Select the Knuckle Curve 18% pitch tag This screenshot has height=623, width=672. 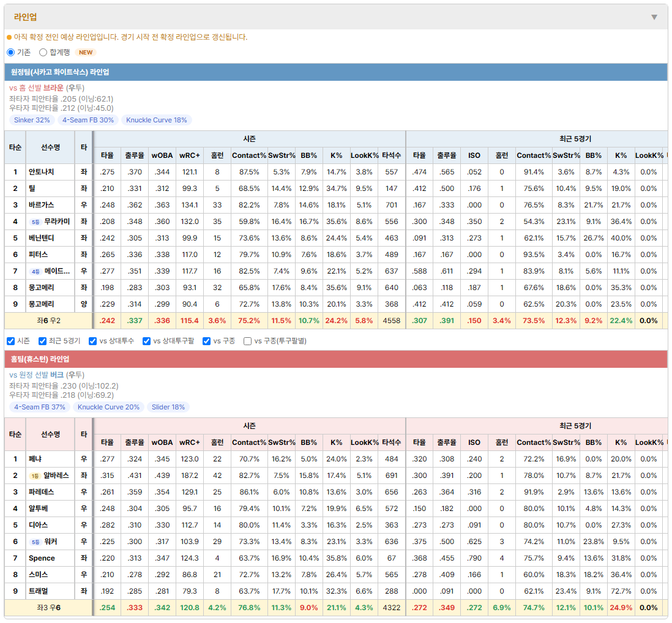[x=157, y=120]
